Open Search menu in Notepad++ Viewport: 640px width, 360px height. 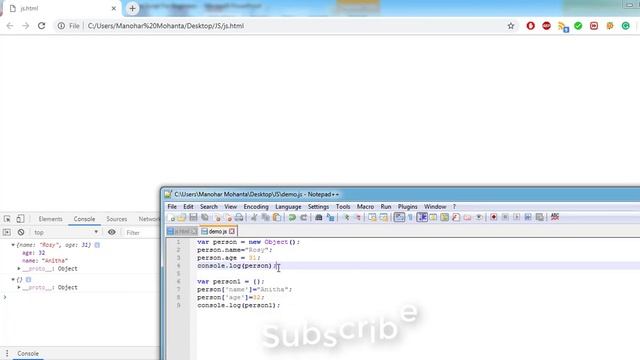click(209, 207)
